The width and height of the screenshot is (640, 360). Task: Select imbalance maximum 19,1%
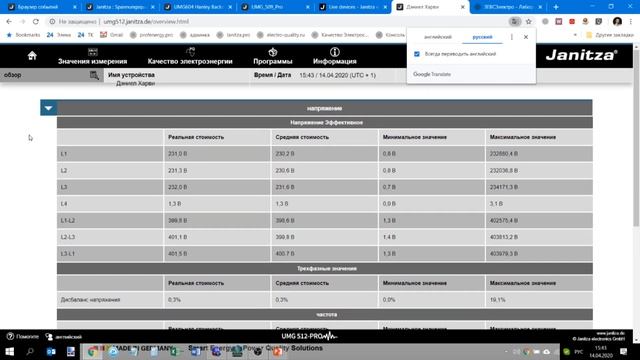tap(498, 300)
